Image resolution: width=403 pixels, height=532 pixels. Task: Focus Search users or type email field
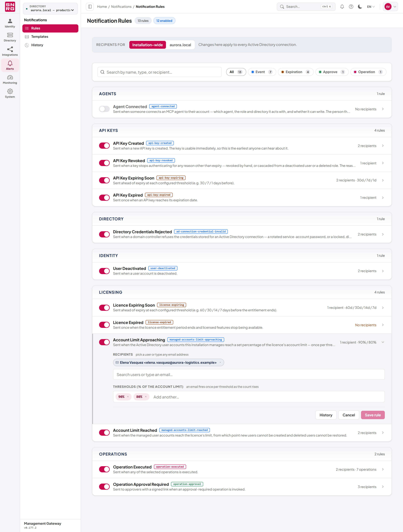pyautogui.click(x=249, y=375)
